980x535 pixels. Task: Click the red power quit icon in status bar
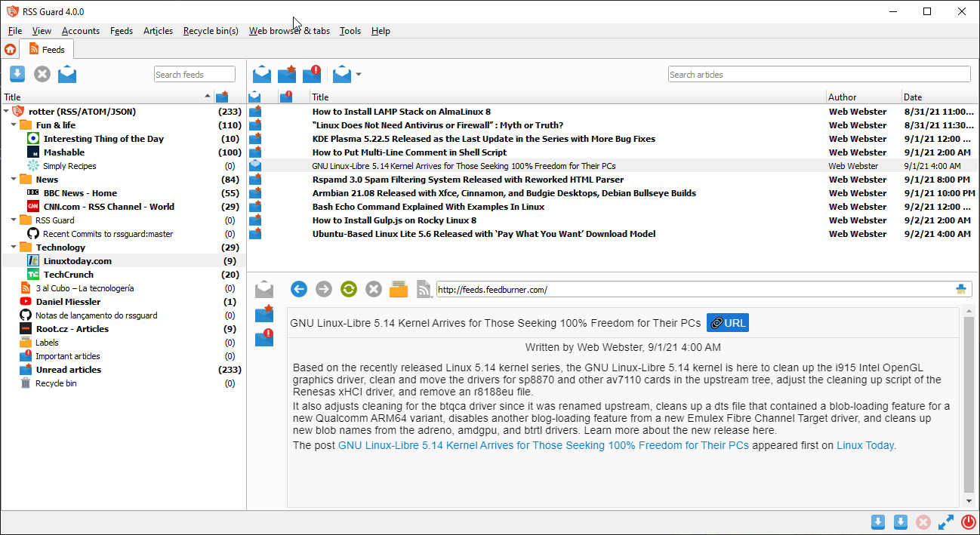[x=969, y=522]
